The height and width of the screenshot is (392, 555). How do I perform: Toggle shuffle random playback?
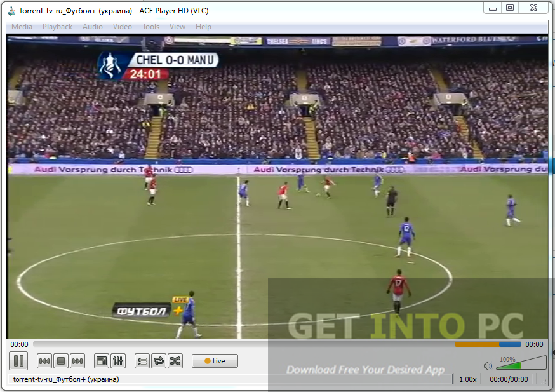(175, 361)
